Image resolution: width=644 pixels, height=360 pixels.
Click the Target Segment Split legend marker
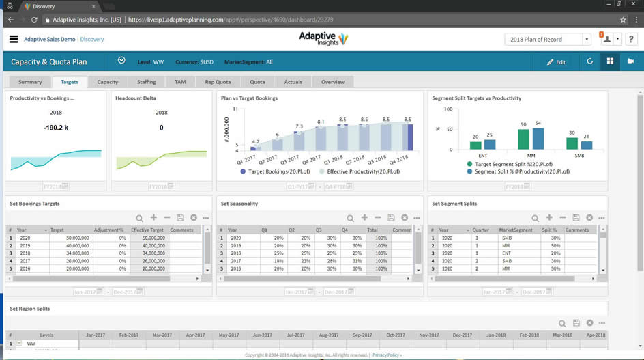pyautogui.click(x=469, y=164)
